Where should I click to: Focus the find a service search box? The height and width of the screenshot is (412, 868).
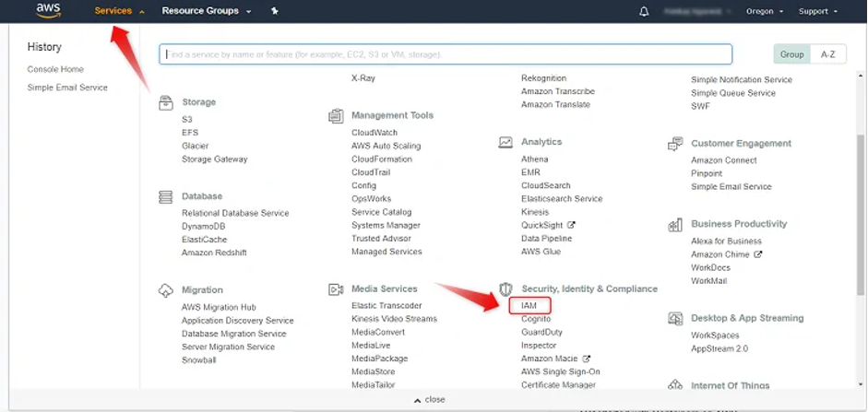[446, 54]
